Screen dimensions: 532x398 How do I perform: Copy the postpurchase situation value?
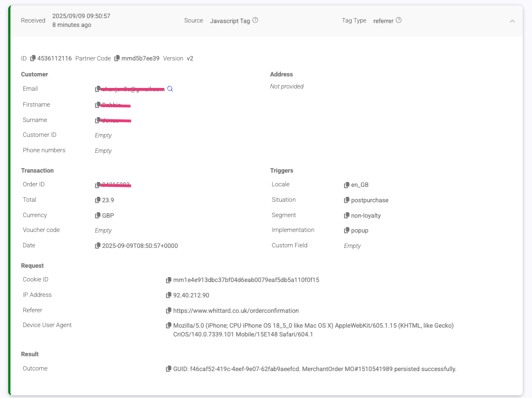coord(347,200)
